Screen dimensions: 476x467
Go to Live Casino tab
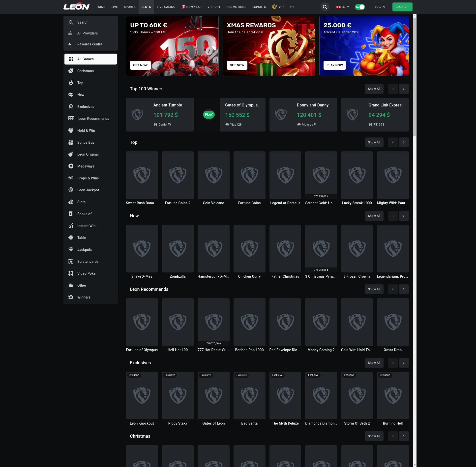click(166, 7)
